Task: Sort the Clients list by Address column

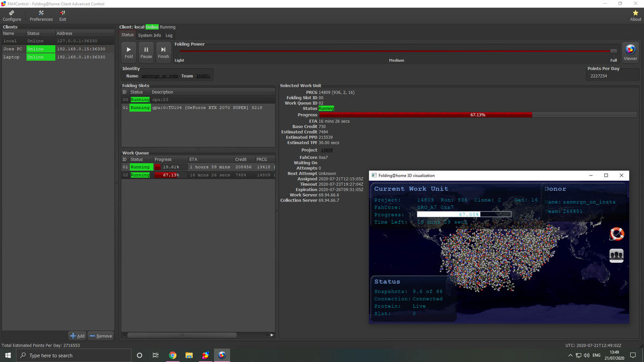Action: click(x=84, y=33)
